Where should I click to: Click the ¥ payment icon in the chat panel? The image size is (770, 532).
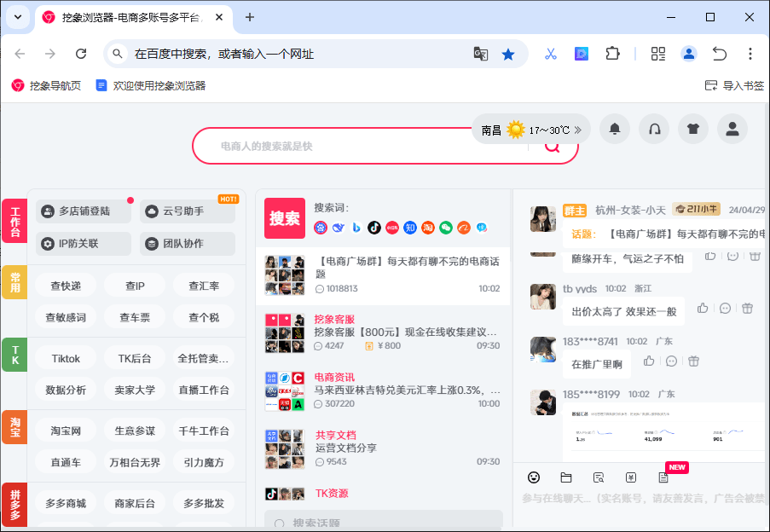pyautogui.click(x=631, y=477)
